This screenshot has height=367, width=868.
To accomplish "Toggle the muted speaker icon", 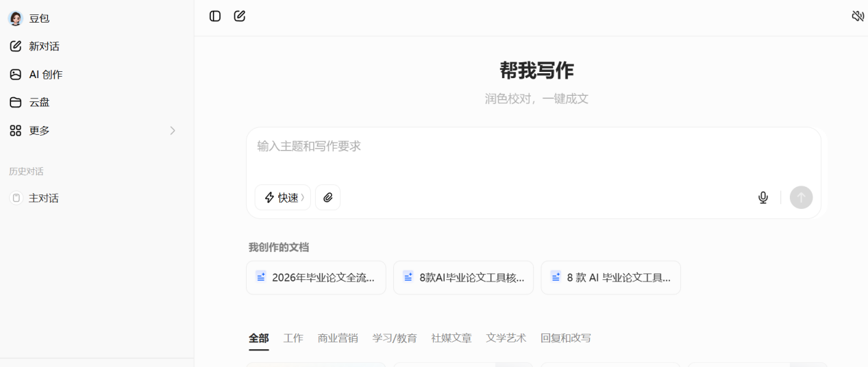I will [x=858, y=16].
